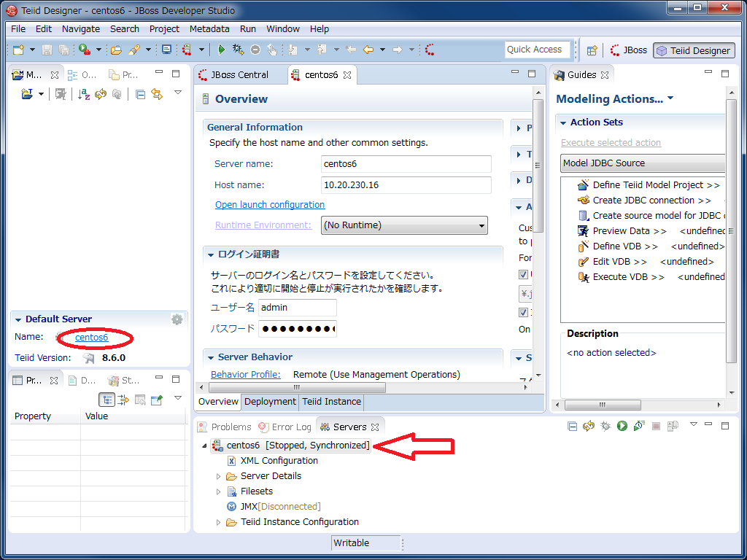Screen dimensions: 747x560
Task: Expand the Filesets tree node
Action: [218, 491]
